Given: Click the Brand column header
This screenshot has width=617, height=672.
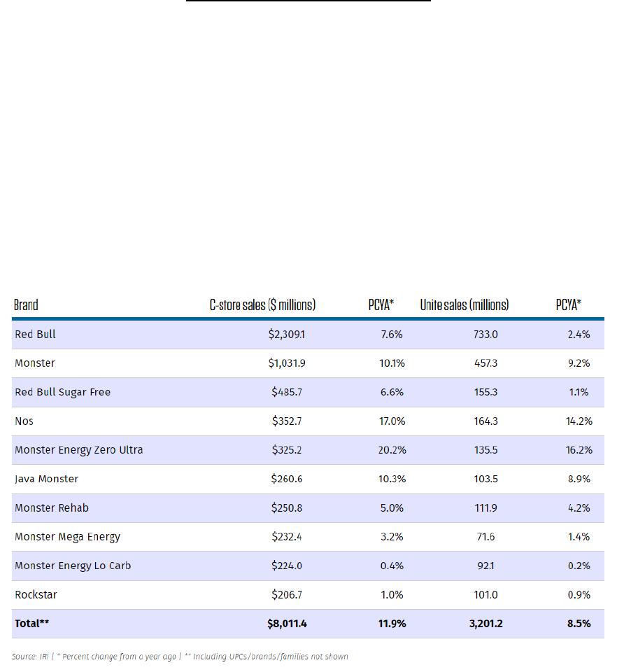Looking at the screenshot, I should [x=26, y=305].
